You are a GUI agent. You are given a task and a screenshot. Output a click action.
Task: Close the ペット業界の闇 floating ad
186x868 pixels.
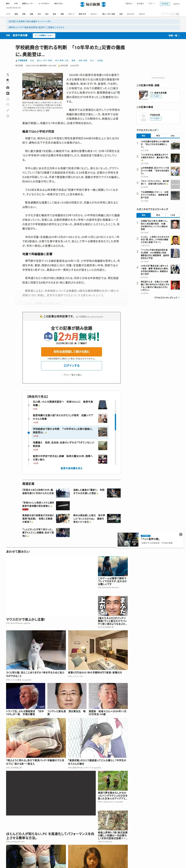coord(181,534)
